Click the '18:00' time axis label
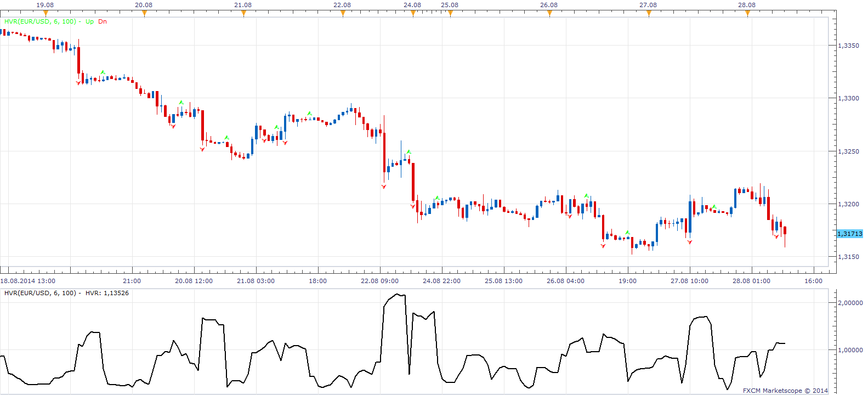Screen dimensions: 868x395 click(x=317, y=281)
